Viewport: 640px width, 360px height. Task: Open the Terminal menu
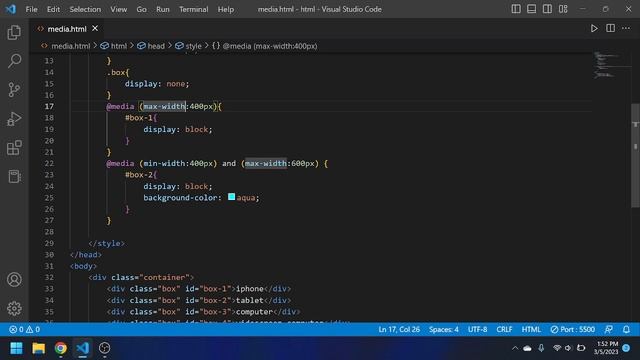point(193,9)
